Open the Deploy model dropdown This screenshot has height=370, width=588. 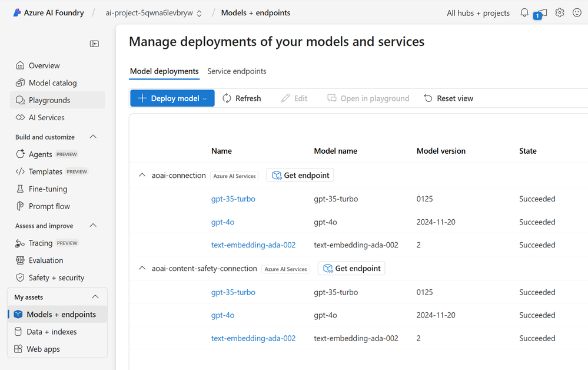coord(172,98)
